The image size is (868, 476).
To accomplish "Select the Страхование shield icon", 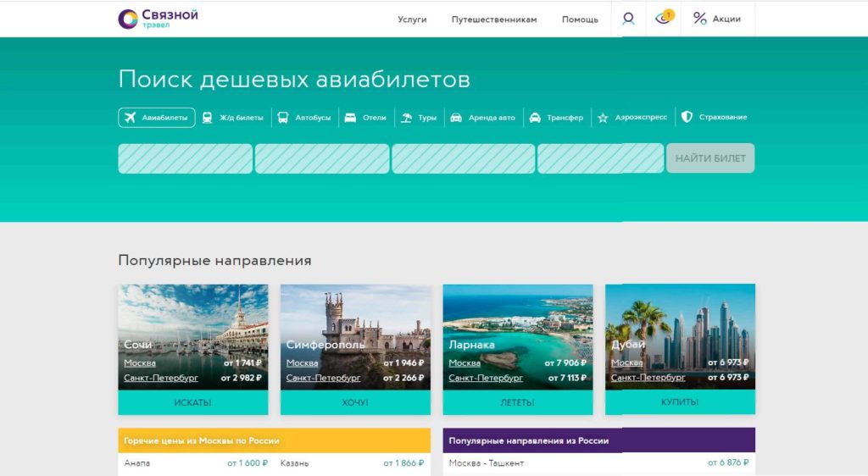I will coord(687,117).
